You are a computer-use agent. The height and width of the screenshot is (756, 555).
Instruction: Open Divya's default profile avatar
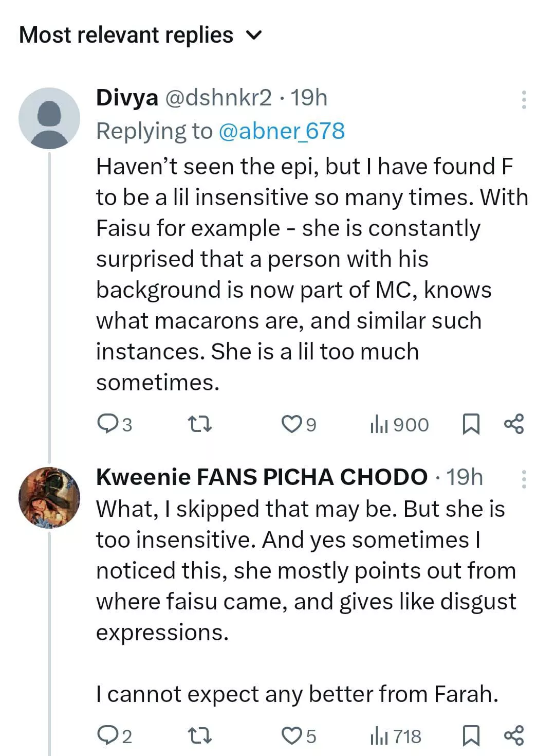point(49,118)
